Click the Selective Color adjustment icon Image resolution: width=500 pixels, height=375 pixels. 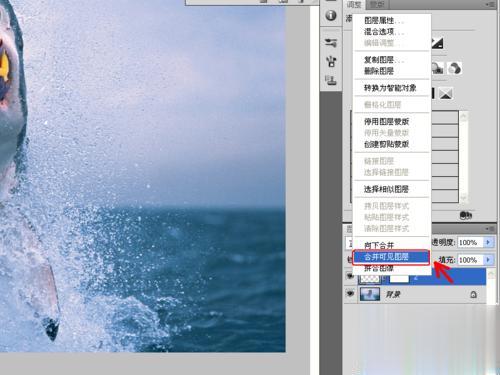(446, 94)
